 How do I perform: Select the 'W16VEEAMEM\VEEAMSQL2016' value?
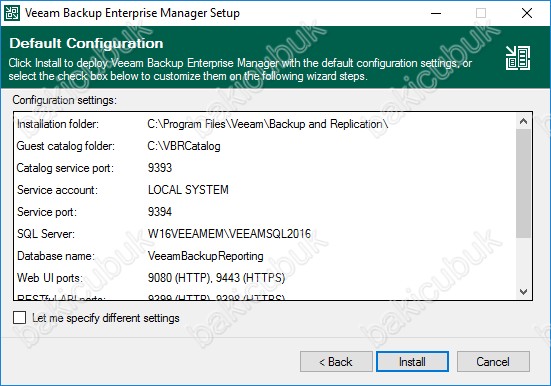(x=229, y=234)
